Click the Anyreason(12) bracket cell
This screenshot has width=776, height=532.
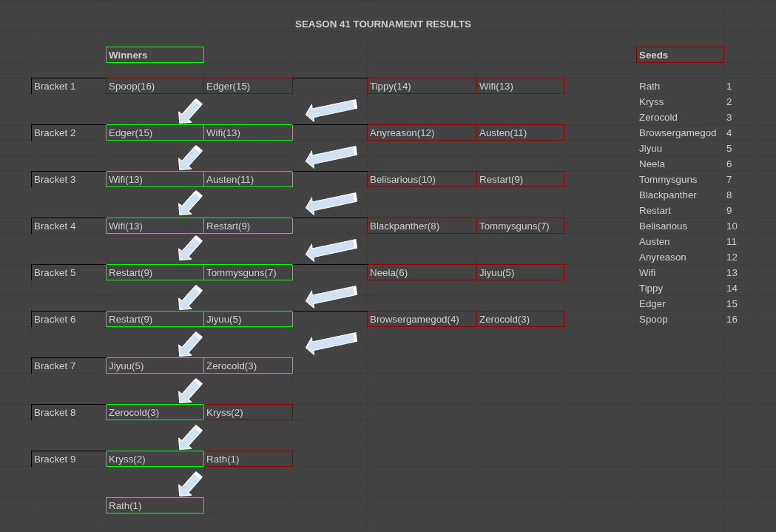click(422, 132)
